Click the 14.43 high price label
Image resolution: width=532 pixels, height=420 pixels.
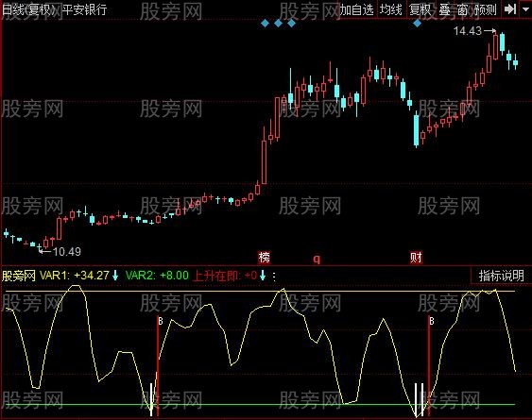coord(468,31)
